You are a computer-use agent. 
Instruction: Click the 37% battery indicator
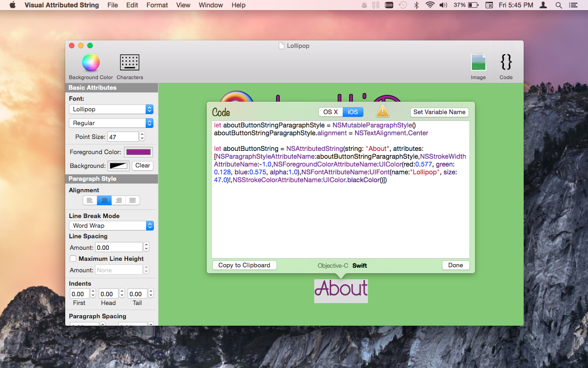click(x=466, y=5)
